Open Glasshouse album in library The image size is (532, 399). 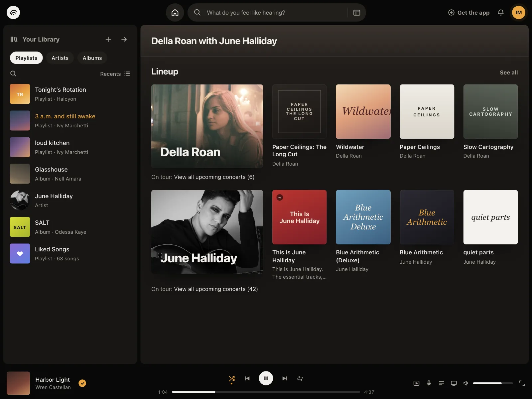tap(70, 174)
